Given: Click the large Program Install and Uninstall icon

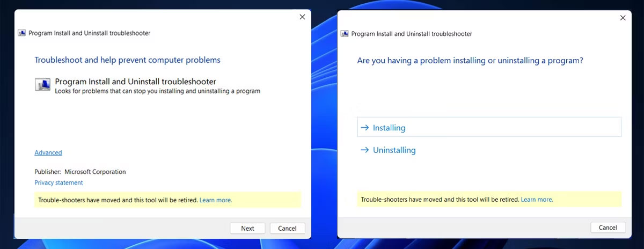Looking at the screenshot, I should coord(43,84).
